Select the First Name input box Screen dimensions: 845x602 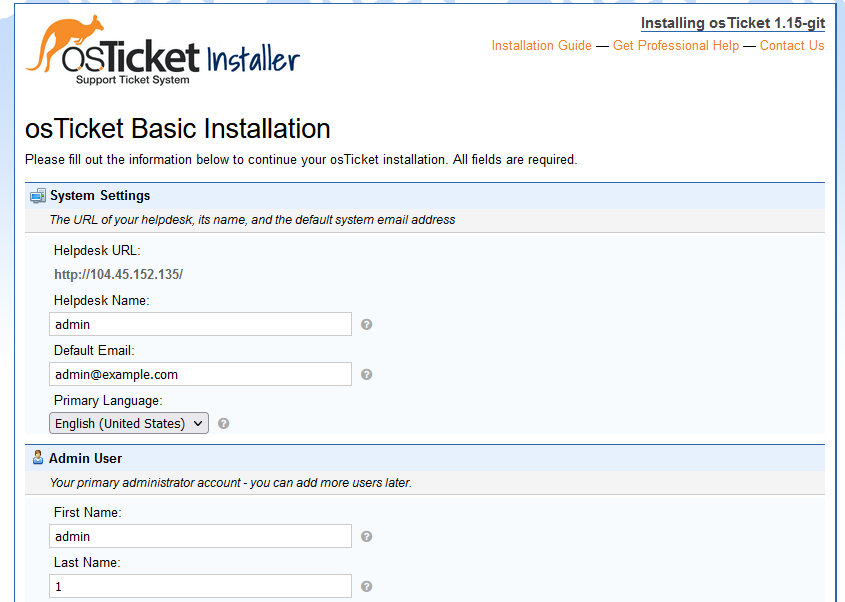point(200,536)
